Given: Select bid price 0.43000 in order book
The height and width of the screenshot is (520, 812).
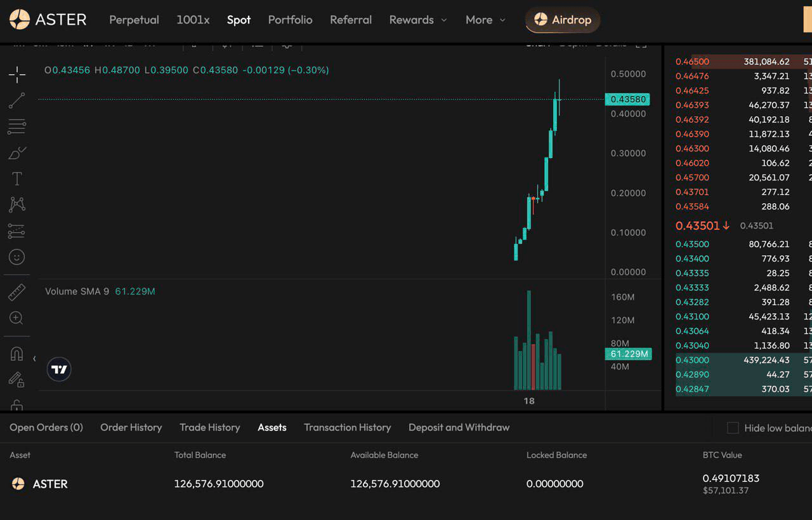Looking at the screenshot, I should click(692, 360).
